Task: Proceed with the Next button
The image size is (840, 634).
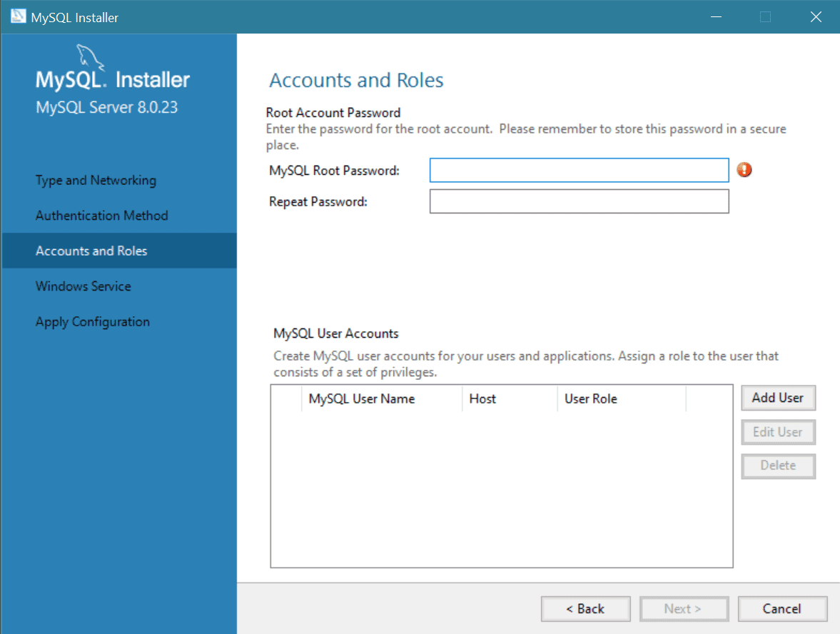Action: [x=683, y=609]
